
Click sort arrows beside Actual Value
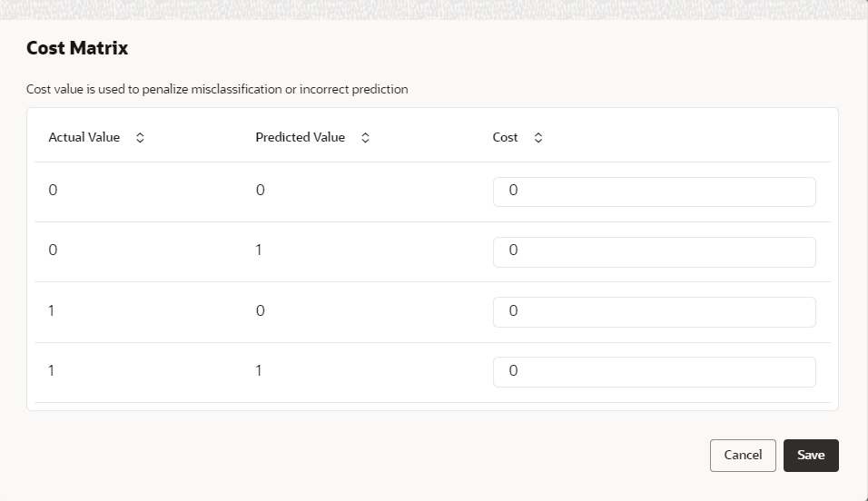tap(140, 138)
